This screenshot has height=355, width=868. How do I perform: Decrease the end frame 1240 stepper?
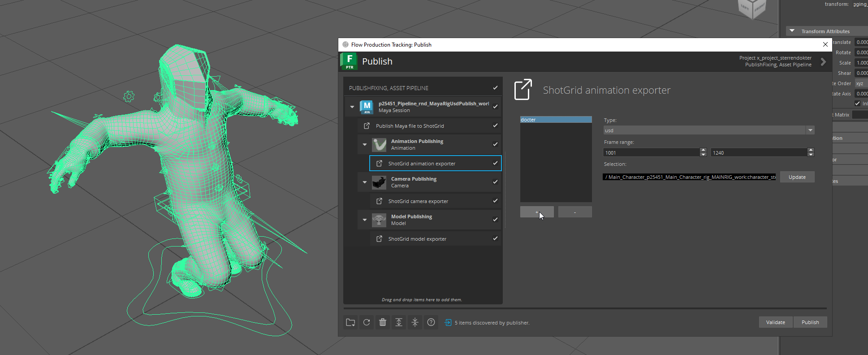(811, 155)
